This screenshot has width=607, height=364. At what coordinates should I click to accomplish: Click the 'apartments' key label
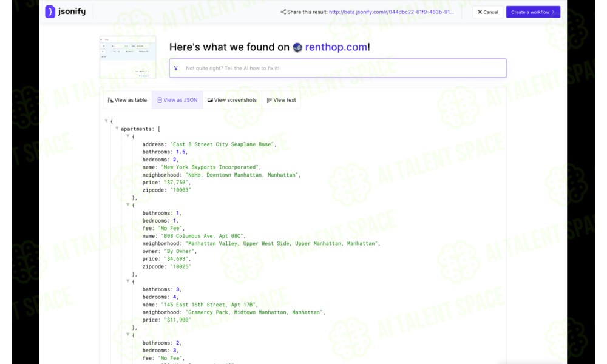[x=136, y=129]
